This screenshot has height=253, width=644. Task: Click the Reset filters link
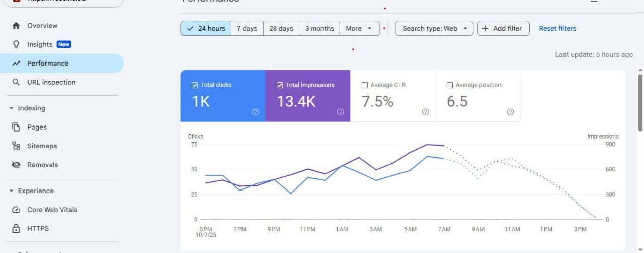pyautogui.click(x=557, y=28)
